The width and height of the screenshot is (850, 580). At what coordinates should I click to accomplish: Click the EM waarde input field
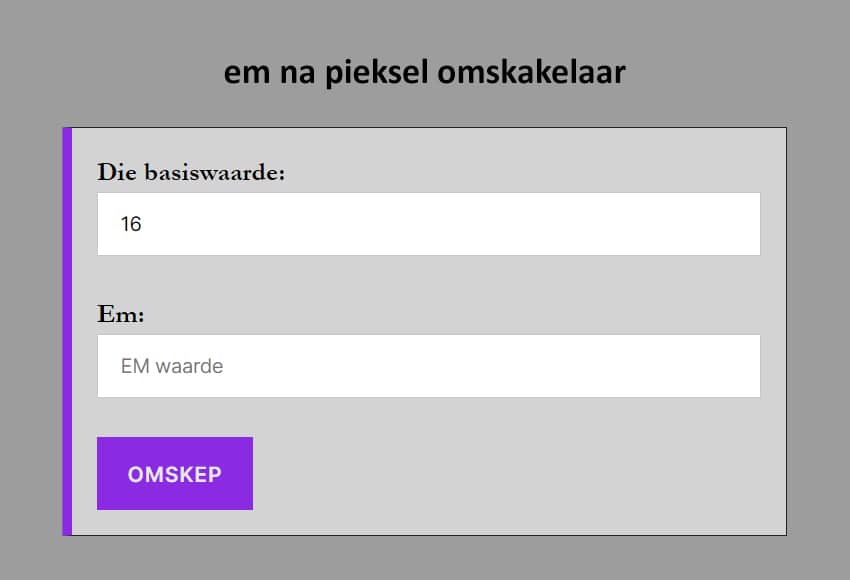coord(428,366)
